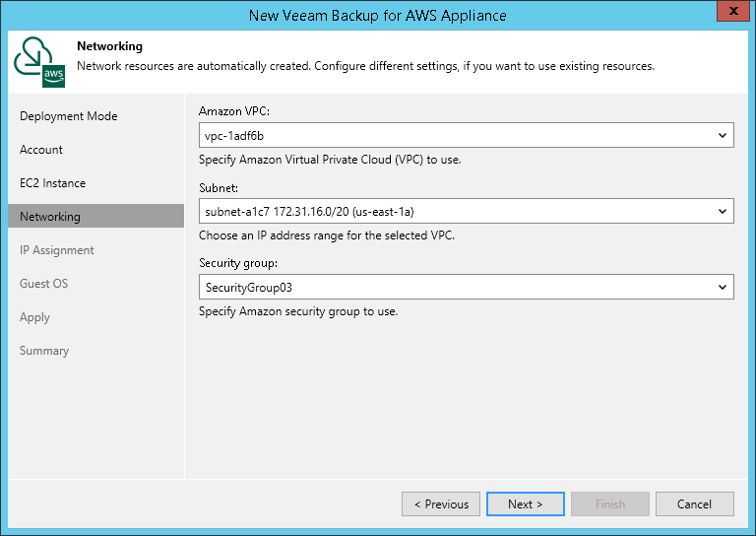Click the subnet-a1c7 172.31.16.0/20 field
The image size is (756, 536).
coord(467,211)
